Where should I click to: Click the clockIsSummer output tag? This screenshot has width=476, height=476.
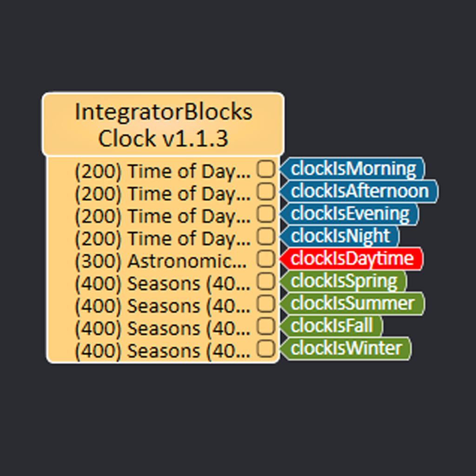pos(352,304)
